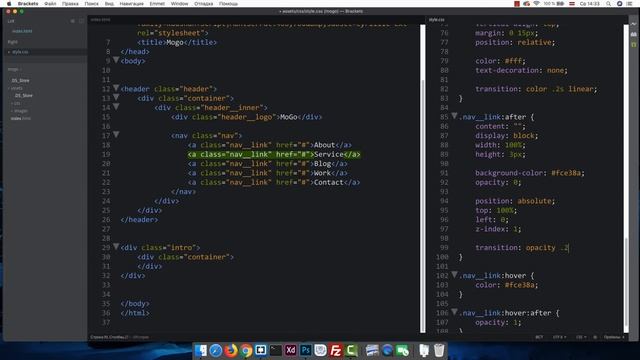The width and height of the screenshot is (640, 360).
Task: Collapse intro div fold on line 29
Action: coord(116,247)
